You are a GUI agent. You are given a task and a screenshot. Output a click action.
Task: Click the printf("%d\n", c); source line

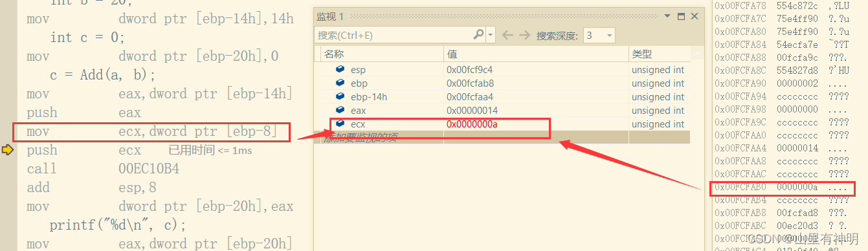(x=118, y=225)
